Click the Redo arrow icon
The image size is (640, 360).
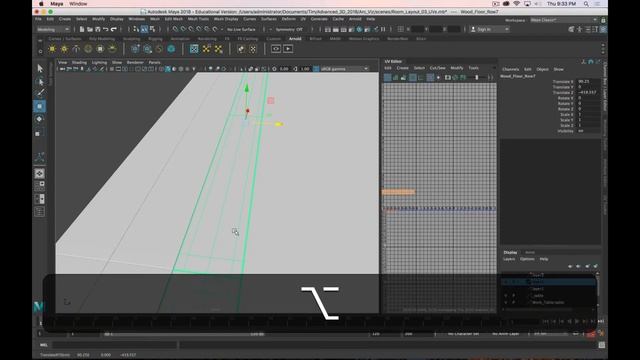[113, 29]
